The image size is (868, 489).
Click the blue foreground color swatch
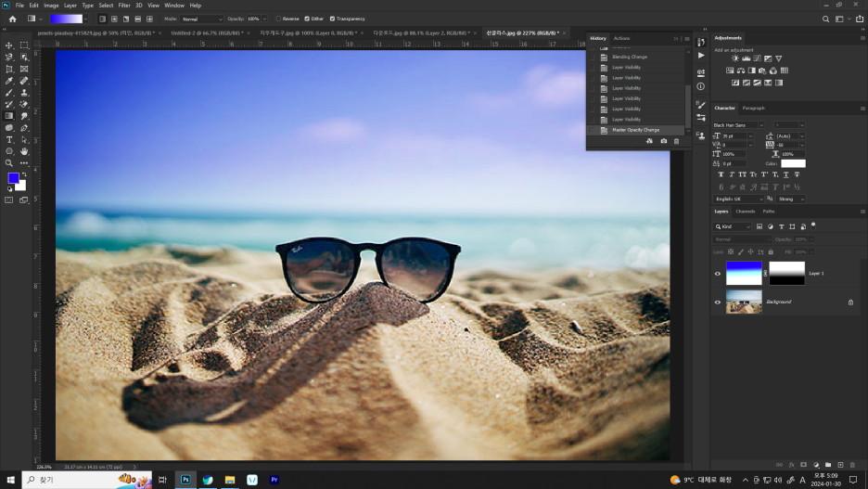click(13, 178)
